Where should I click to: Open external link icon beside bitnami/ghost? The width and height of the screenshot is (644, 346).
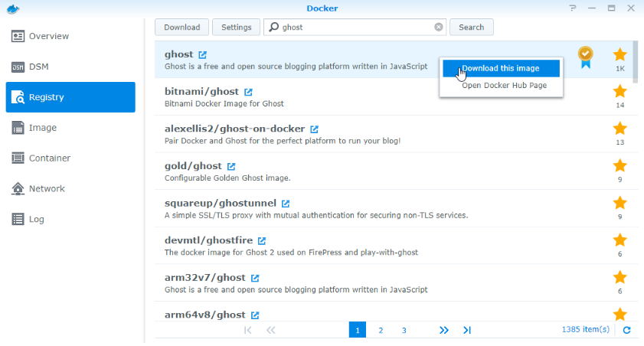click(x=248, y=92)
